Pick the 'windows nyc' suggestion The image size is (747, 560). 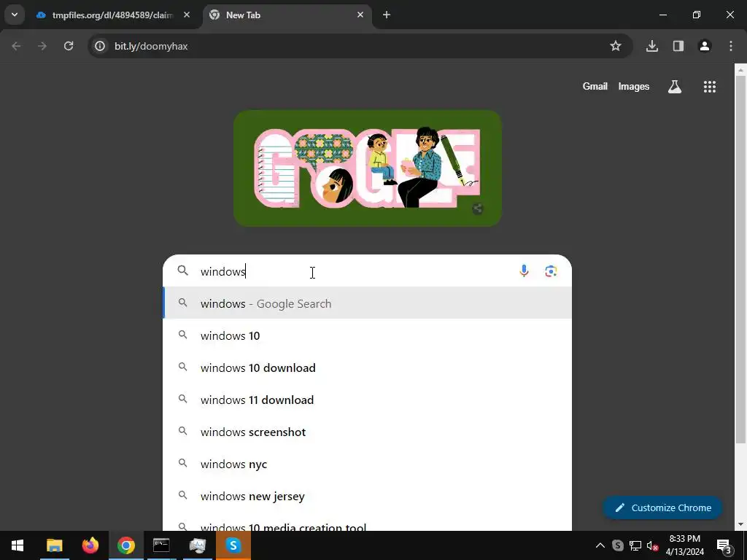pos(368,464)
